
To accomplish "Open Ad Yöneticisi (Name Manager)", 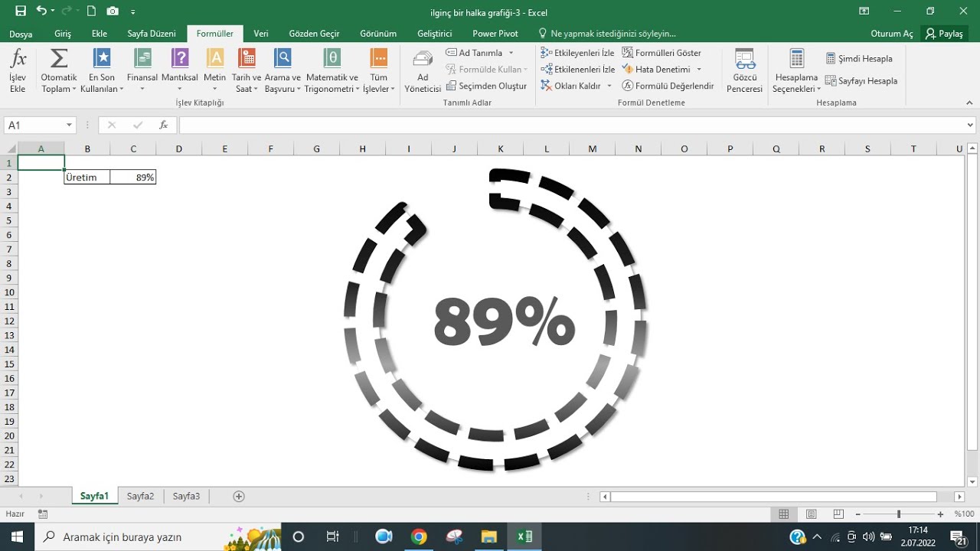I will [x=423, y=70].
